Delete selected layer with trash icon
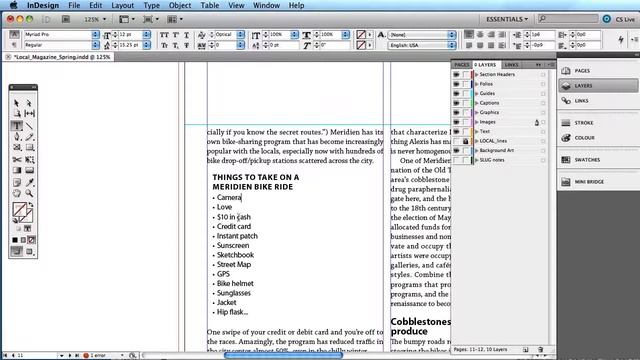 [x=540, y=350]
